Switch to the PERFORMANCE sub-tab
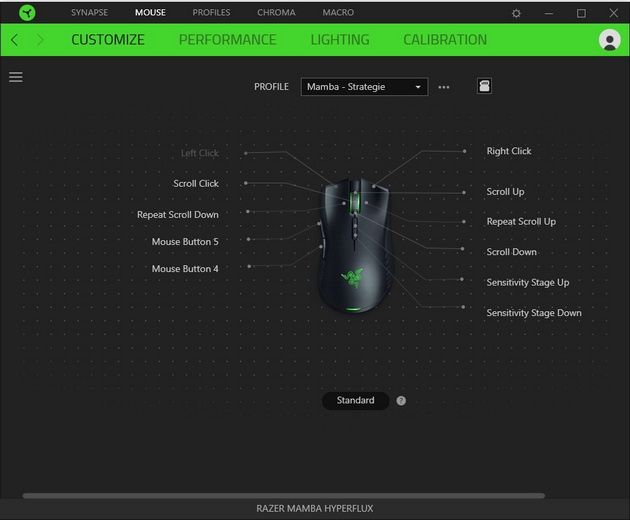 coord(227,40)
